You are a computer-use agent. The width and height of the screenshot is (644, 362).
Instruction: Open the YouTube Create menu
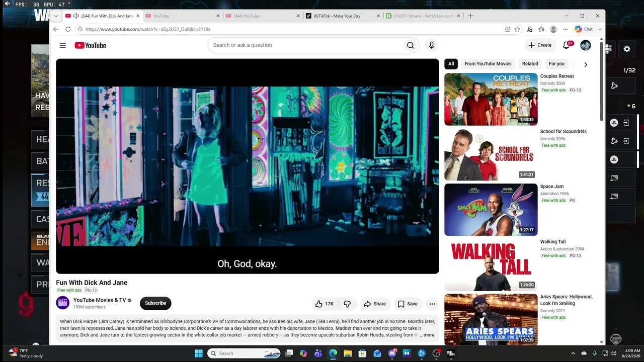coord(540,45)
